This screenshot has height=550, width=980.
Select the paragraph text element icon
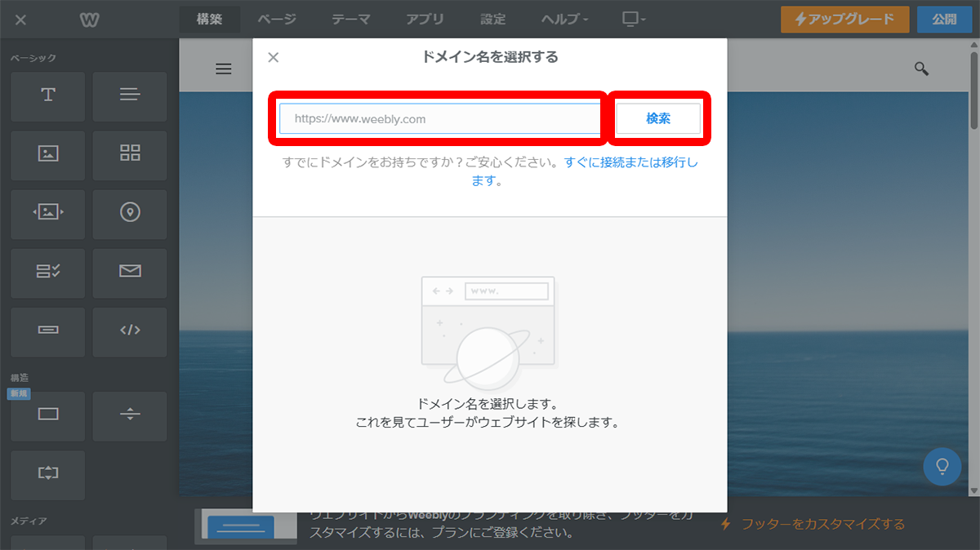[x=130, y=95]
